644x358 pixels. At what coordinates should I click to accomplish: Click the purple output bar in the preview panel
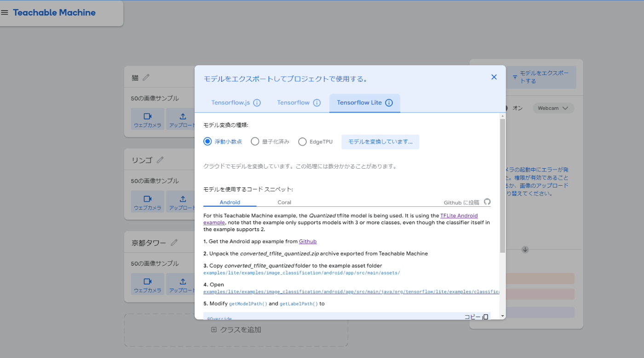(x=540, y=313)
